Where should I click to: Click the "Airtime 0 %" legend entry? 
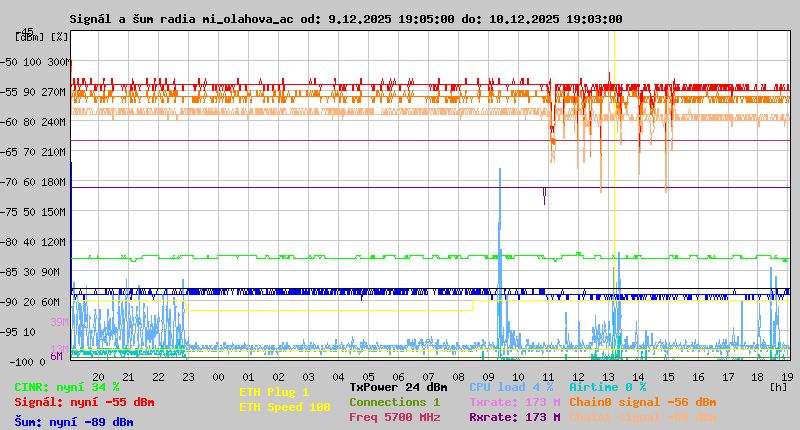pos(608,388)
